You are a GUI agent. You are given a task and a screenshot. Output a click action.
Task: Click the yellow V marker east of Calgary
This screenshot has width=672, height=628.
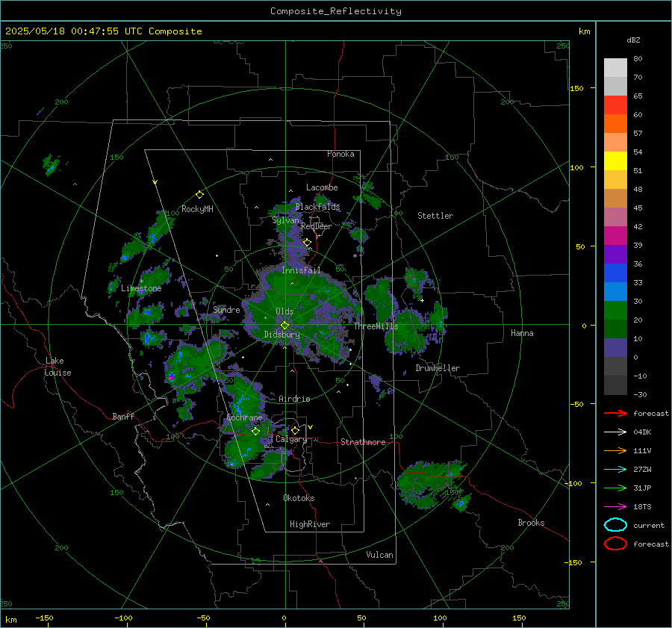click(311, 427)
